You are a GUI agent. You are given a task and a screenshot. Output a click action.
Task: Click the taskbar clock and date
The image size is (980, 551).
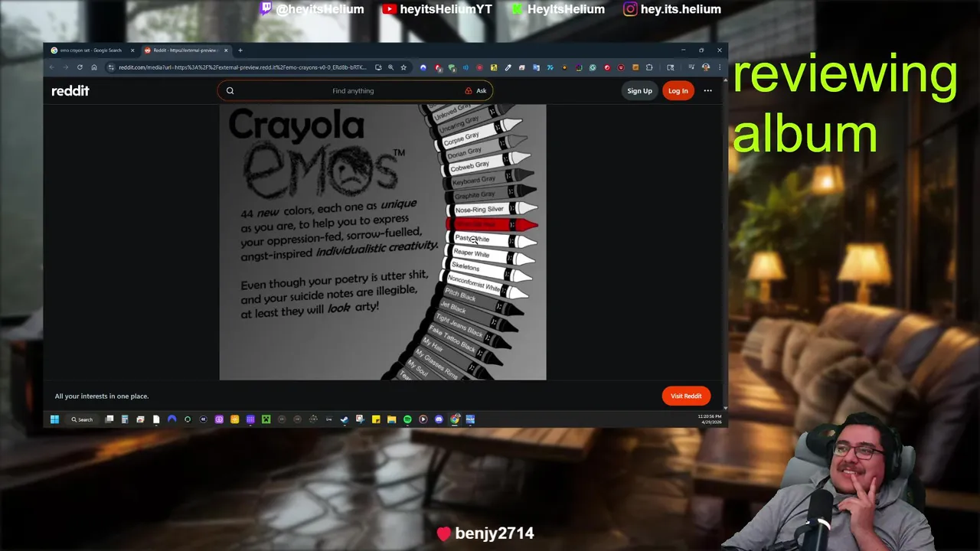(709, 419)
